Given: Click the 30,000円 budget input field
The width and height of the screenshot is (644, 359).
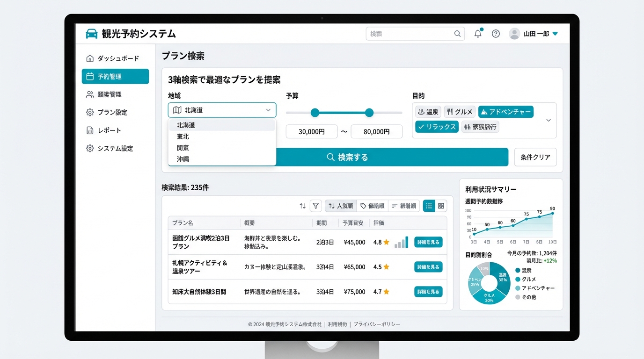Looking at the screenshot, I should [x=312, y=131].
